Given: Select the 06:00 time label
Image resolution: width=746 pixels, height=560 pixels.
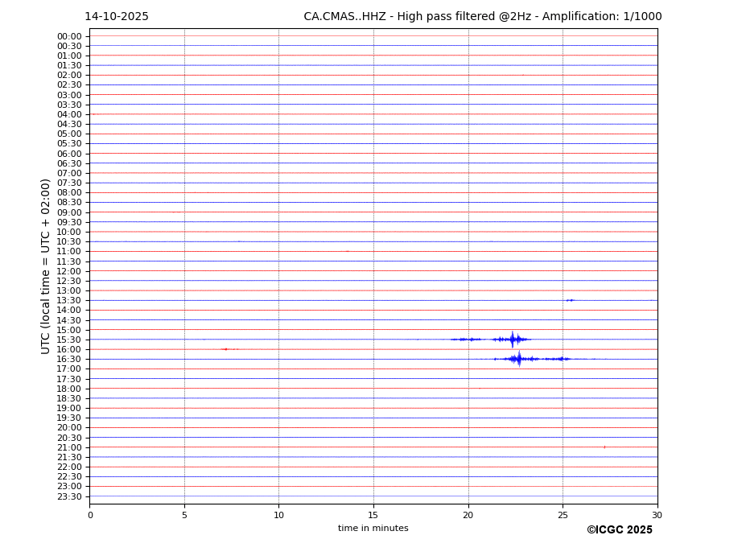Looking at the screenshot, I should coord(69,154).
